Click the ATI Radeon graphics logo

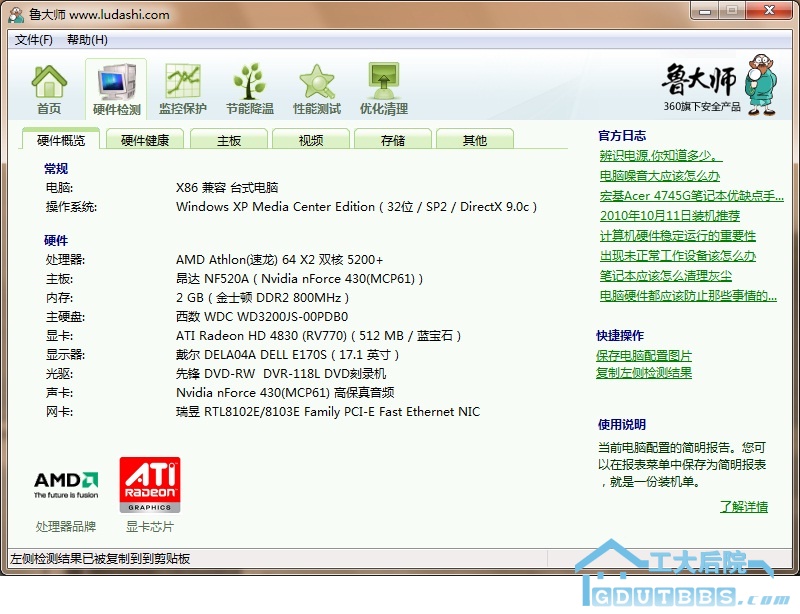[x=150, y=485]
